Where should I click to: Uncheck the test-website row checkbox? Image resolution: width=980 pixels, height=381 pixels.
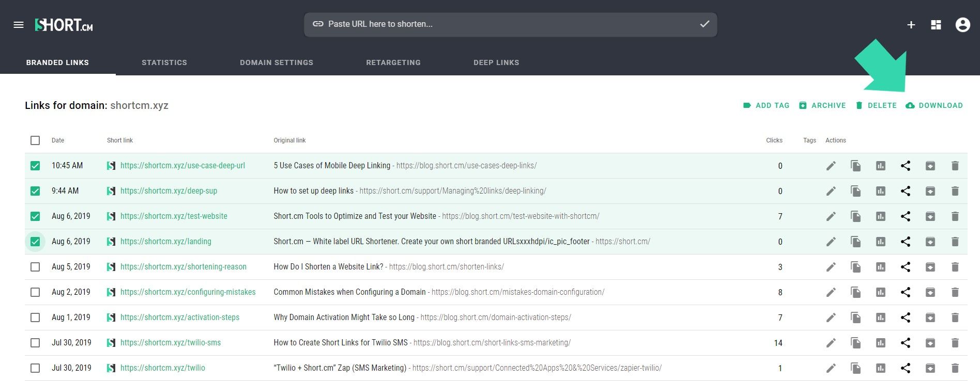[x=35, y=216]
